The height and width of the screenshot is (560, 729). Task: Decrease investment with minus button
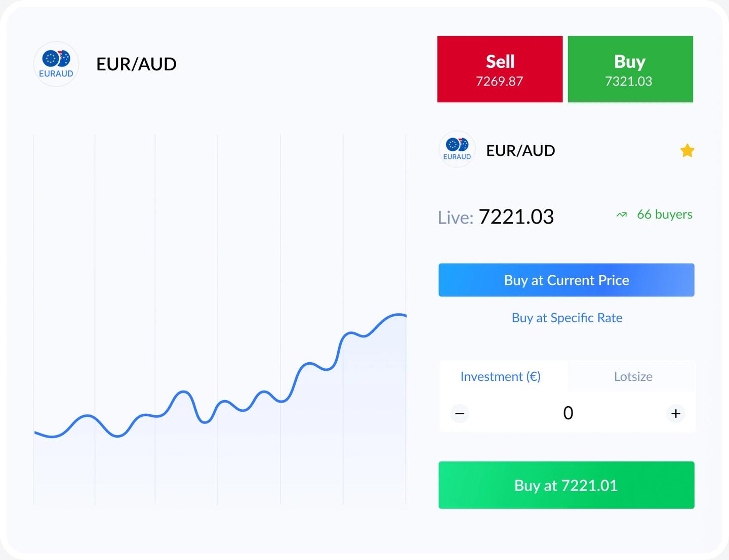point(460,413)
